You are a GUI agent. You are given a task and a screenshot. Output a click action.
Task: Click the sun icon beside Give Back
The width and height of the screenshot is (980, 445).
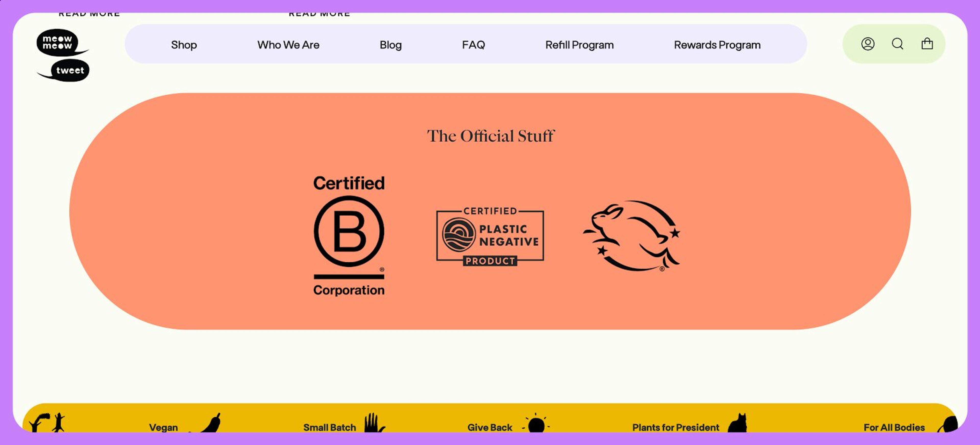click(x=536, y=424)
